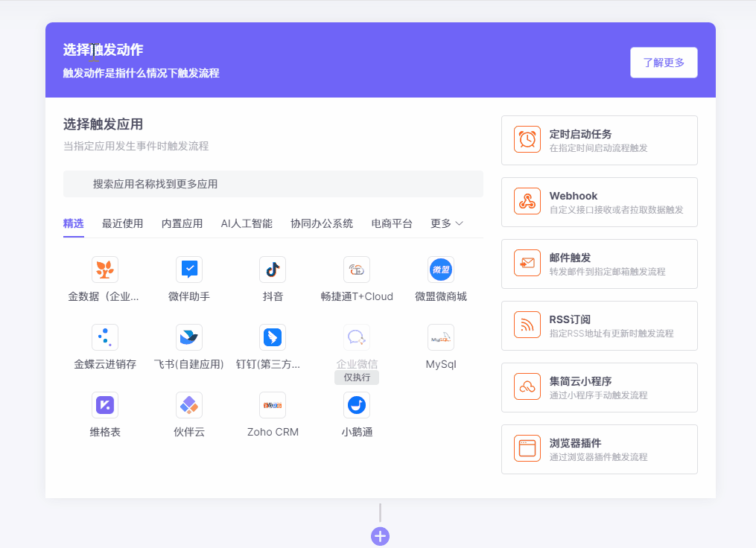This screenshot has height=548, width=756.
Task: Click the 畅捷通T+Cloud name label
Action: (x=357, y=296)
